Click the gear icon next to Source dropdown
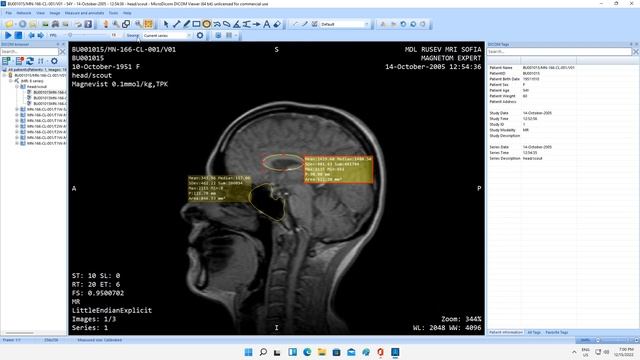This screenshot has height=360, width=640. point(200,36)
